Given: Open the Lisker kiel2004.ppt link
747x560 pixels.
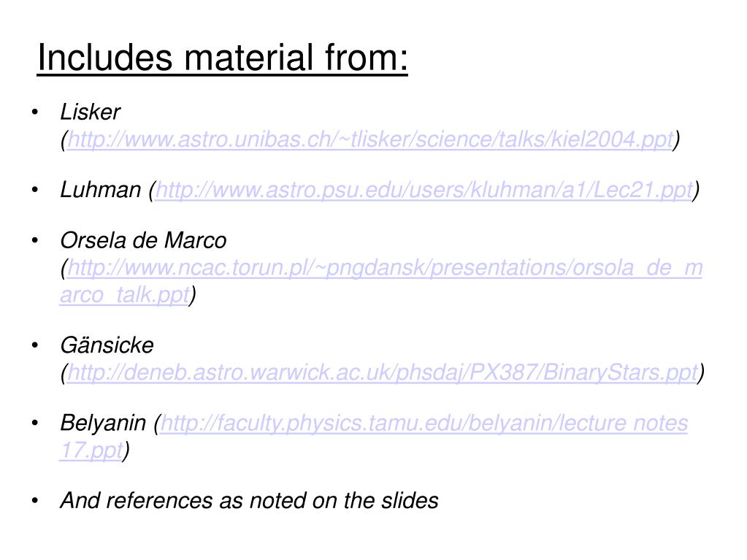Looking at the screenshot, I should [x=370, y=139].
